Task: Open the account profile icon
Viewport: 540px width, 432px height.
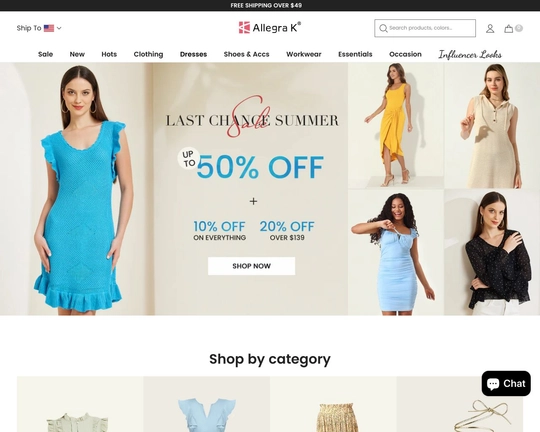Action: click(x=490, y=29)
